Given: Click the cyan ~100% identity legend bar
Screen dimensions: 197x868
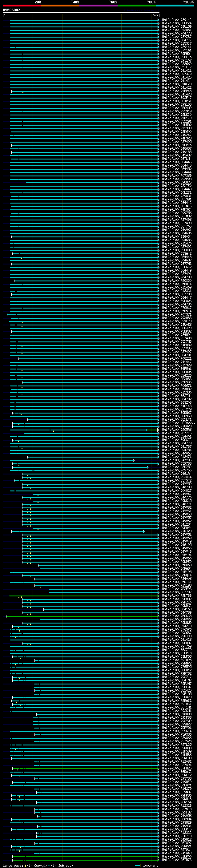Looking at the screenshot, I should point(175,6).
